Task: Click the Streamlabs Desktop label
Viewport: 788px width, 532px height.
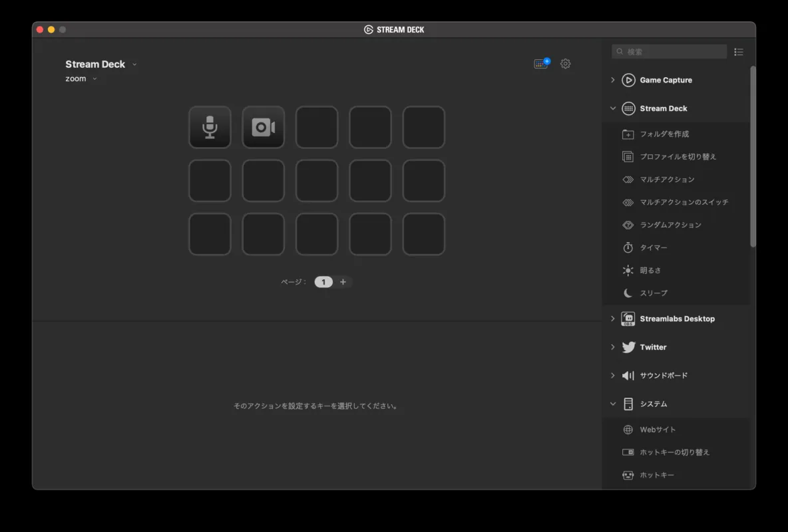Action: pyautogui.click(x=677, y=319)
